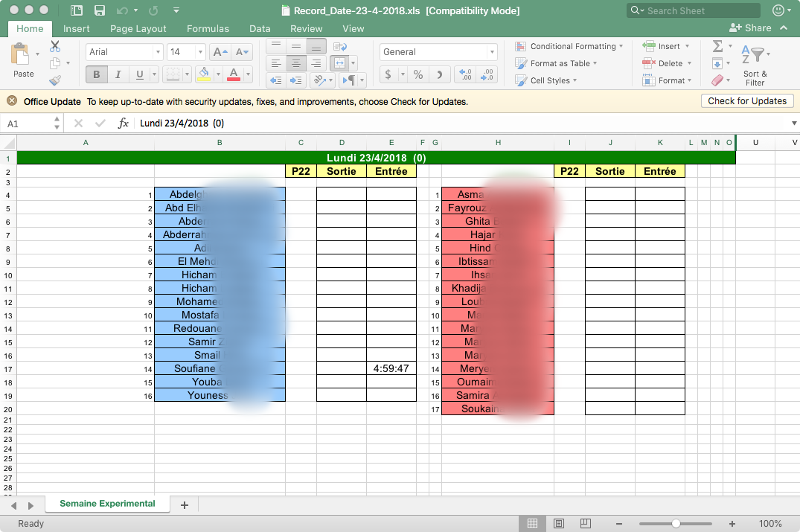Image resolution: width=800 pixels, height=532 pixels.
Task: Decrease indent icon
Action: coord(276,80)
